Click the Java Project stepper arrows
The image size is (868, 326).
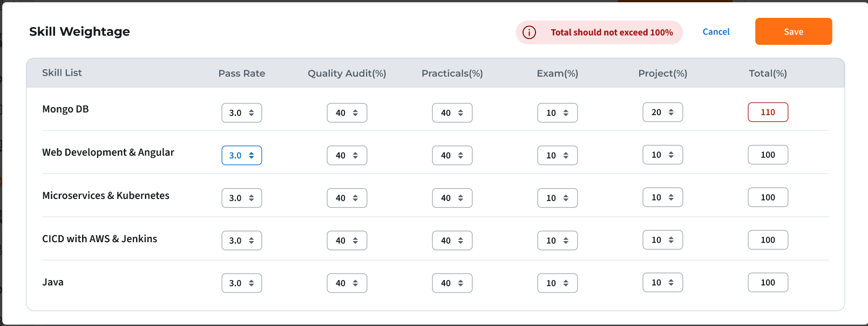(671, 282)
